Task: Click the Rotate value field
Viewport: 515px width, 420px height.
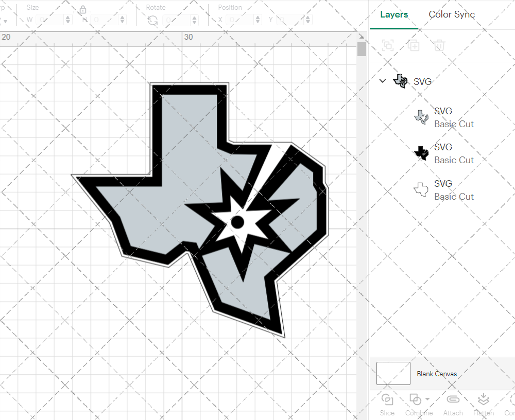Action: click(177, 20)
